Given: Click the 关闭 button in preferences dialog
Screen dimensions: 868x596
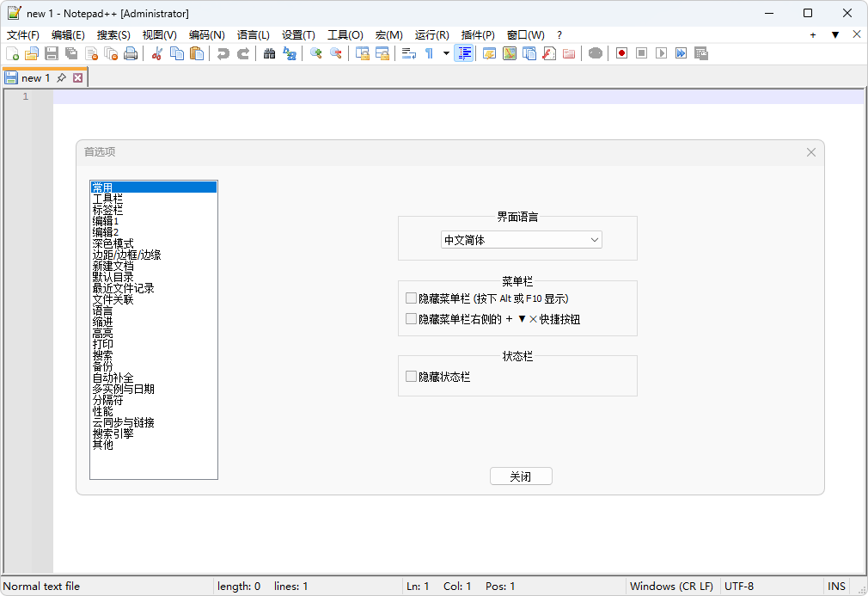Looking at the screenshot, I should point(521,476).
